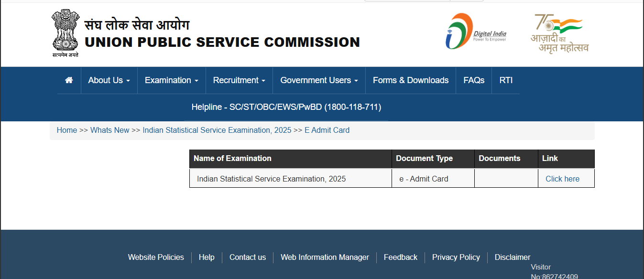Open the Digital India logo
Image resolution: width=644 pixels, height=279 pixels.
click(x=475, y=32)
